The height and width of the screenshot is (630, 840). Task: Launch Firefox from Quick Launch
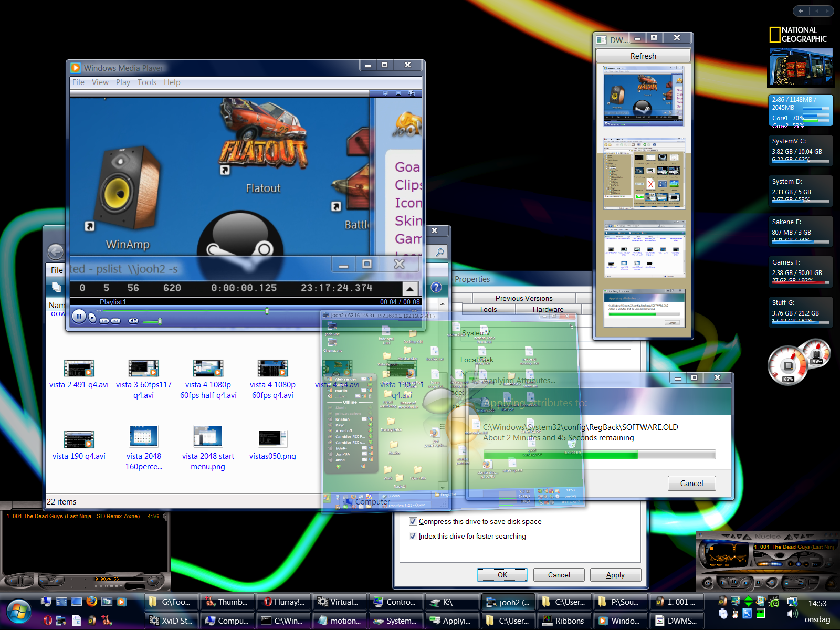point(92,602)
